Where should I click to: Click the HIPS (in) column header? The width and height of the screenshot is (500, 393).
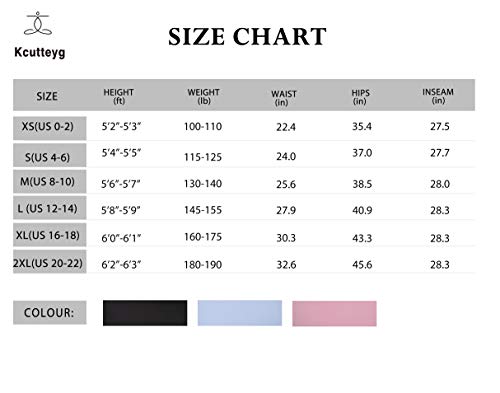click(x=360, y=97)
